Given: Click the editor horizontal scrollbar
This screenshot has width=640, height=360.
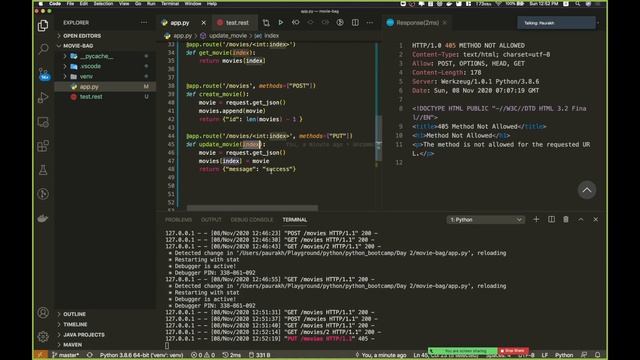Looking at the screenshot, I should (252, 208).
